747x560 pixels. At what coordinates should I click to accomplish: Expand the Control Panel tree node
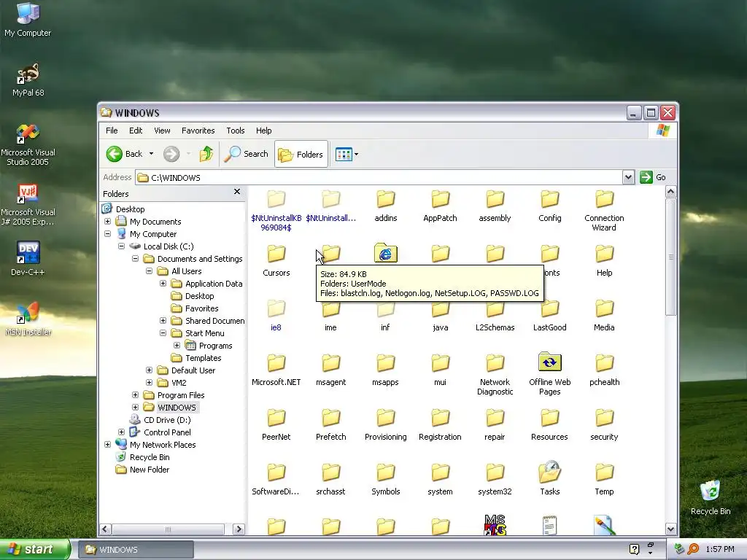coord(122,432)
